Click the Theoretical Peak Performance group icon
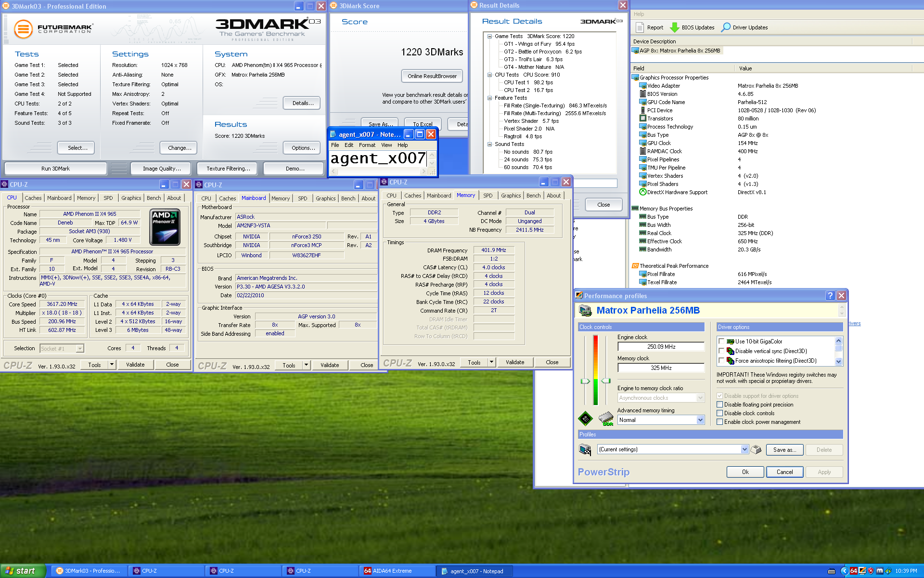 pos(635,266)
